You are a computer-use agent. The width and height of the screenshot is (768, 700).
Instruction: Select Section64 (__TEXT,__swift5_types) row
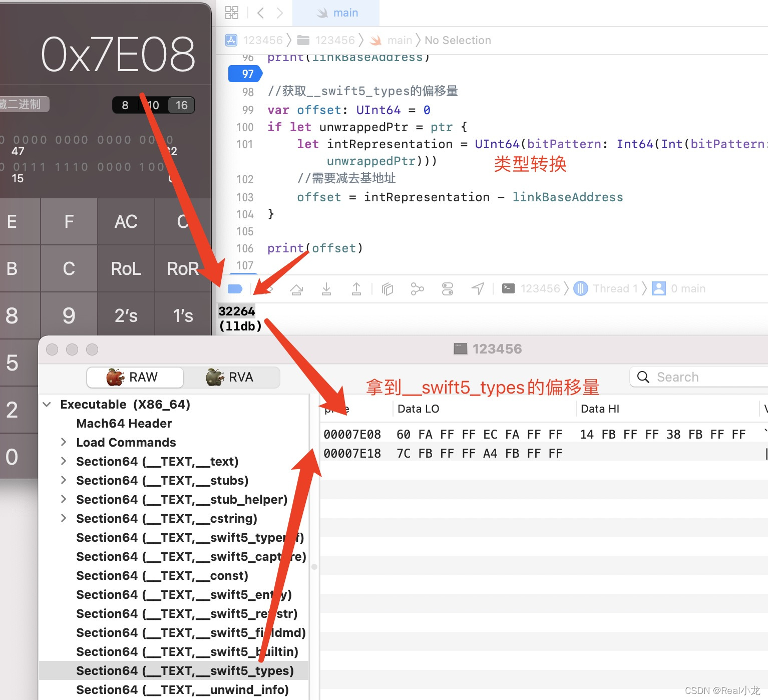coord(174,670)
